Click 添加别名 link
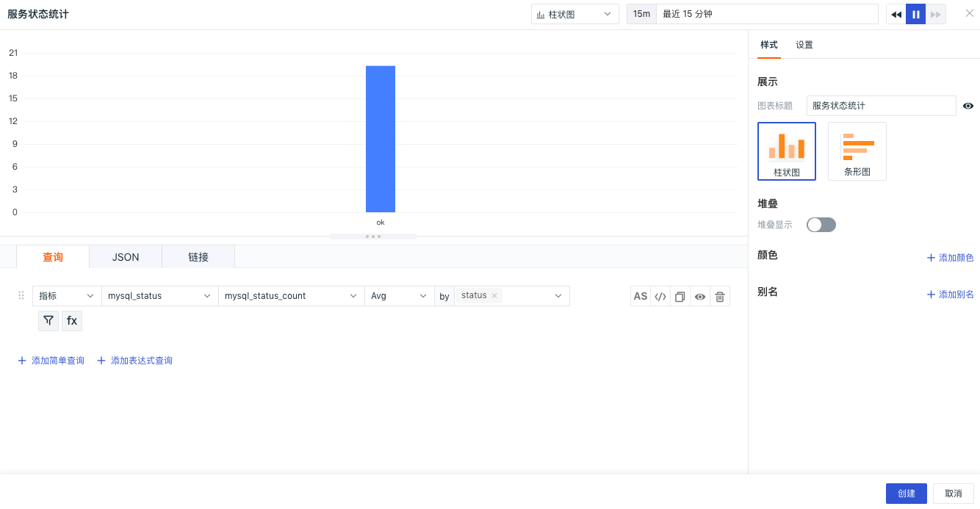The height and width of the screenshot is (509, 980). [951, 295]
